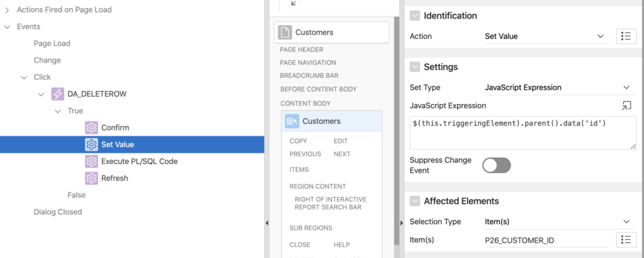Expand Actions Fired on Page Load
The width and height of the screenshot is (644, 258).
tap(7, 10)
